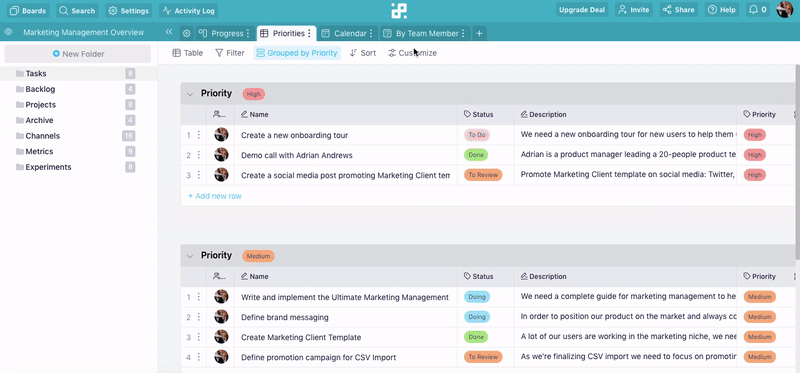Click the Search button in top bar
Image resolution: width=800 pixels, height=373 pixels.
pyautogui.click(x=77, y=10)
